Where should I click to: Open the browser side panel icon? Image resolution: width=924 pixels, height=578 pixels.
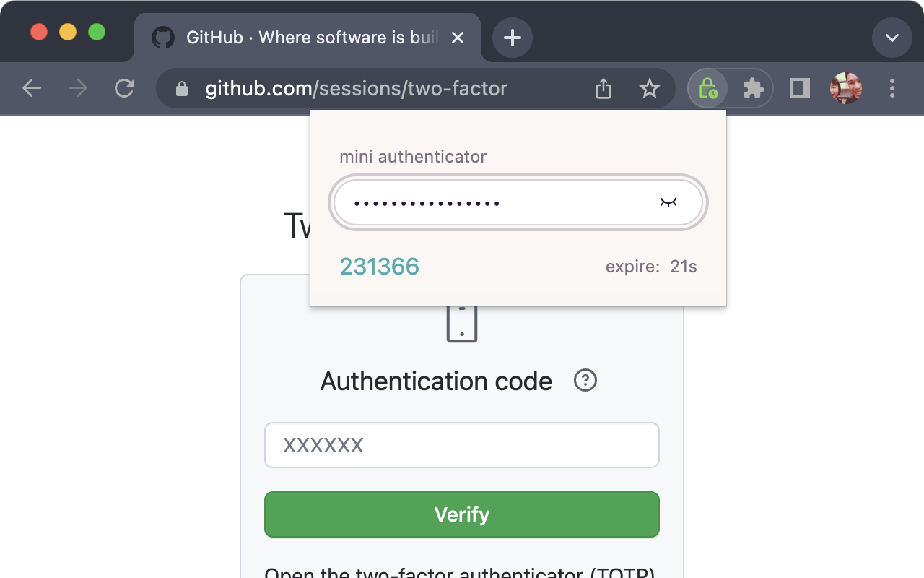799,88
